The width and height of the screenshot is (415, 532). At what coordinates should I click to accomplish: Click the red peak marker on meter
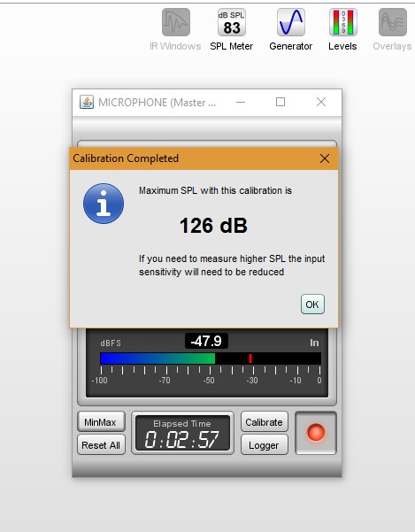(x=250, y=359)
